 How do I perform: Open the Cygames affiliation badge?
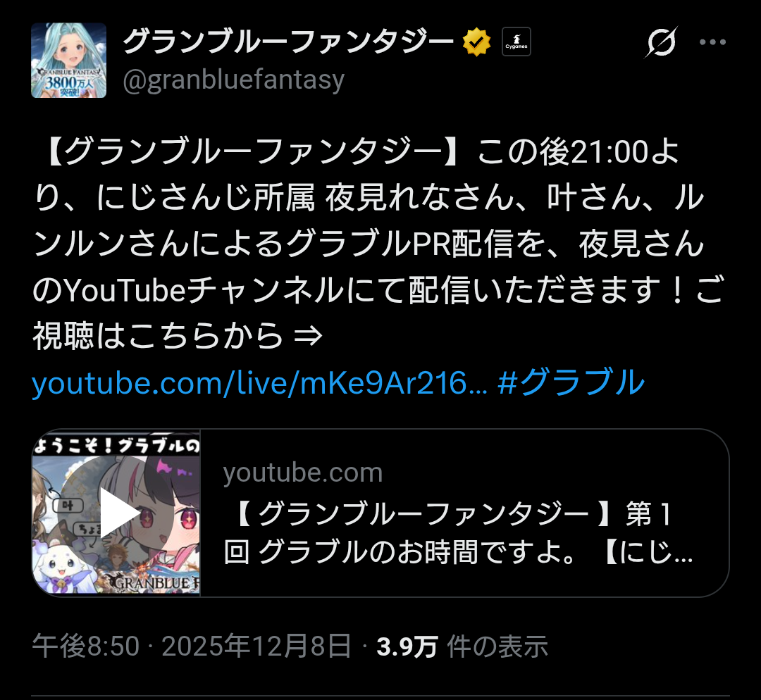coord(516,42)
